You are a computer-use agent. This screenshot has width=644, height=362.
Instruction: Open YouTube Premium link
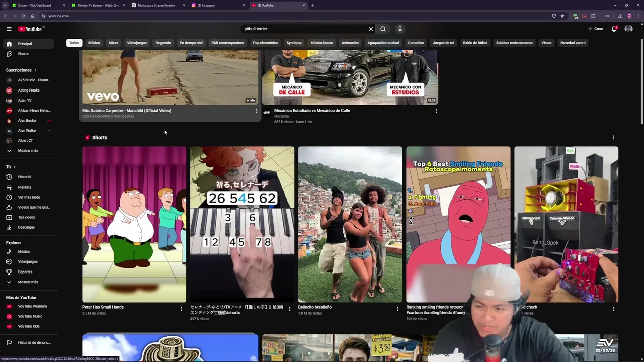pos(28,306)
